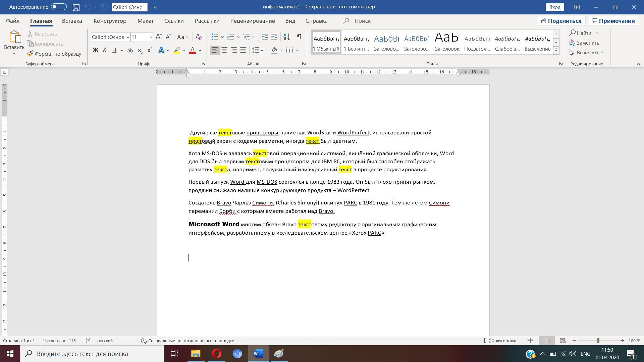
Task: Expand the line spacing dropdown
Action: point(262,50)
